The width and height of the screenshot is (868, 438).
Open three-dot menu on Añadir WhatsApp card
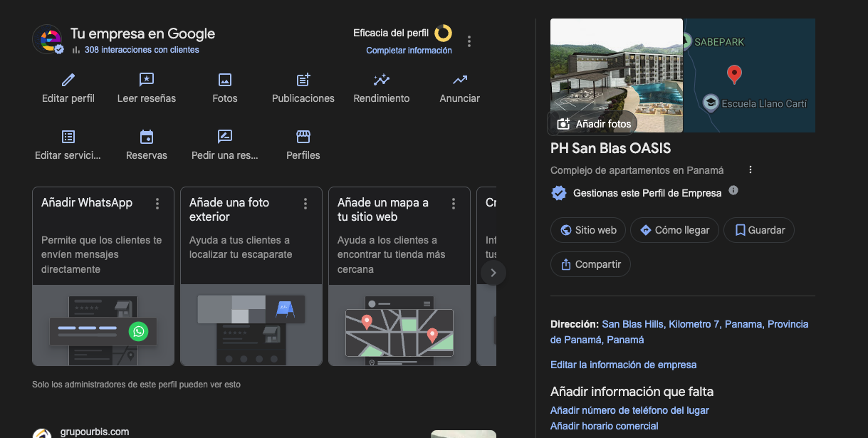click(x=157, y=204)
